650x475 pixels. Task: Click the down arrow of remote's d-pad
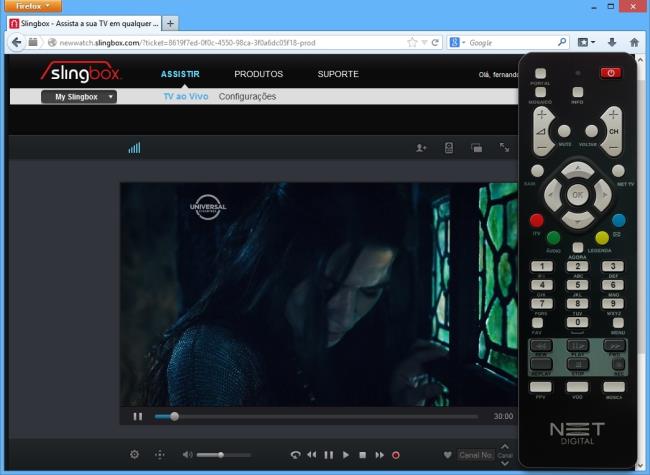pyautogui.click(x=577, y=220)
